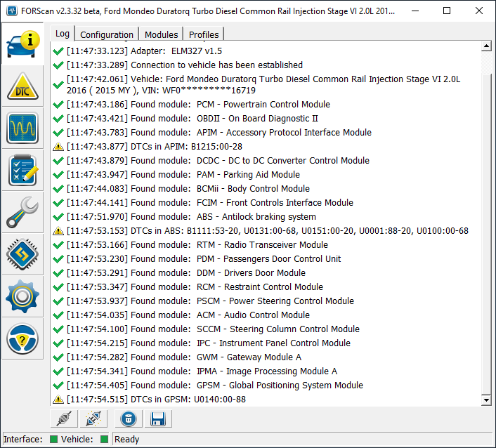Open the tests checklist section
Screen dimensions: 496x448
pyautogui.click(x=22, y=170)
